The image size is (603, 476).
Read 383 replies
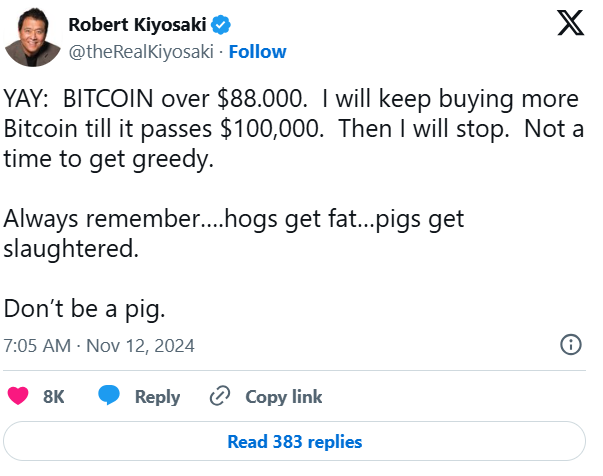coord(295,441)
